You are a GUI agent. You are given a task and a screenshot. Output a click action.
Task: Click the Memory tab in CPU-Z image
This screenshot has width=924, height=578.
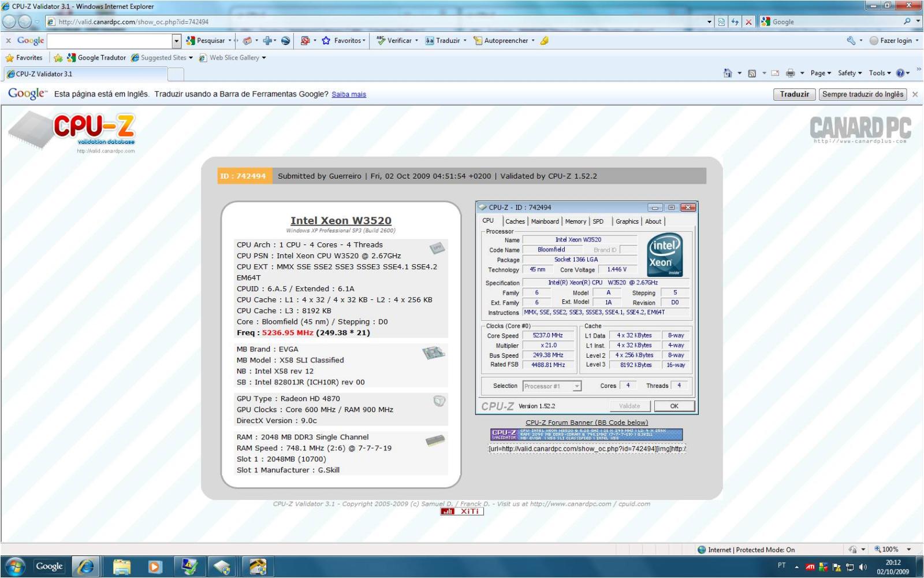tap(575, 221)
